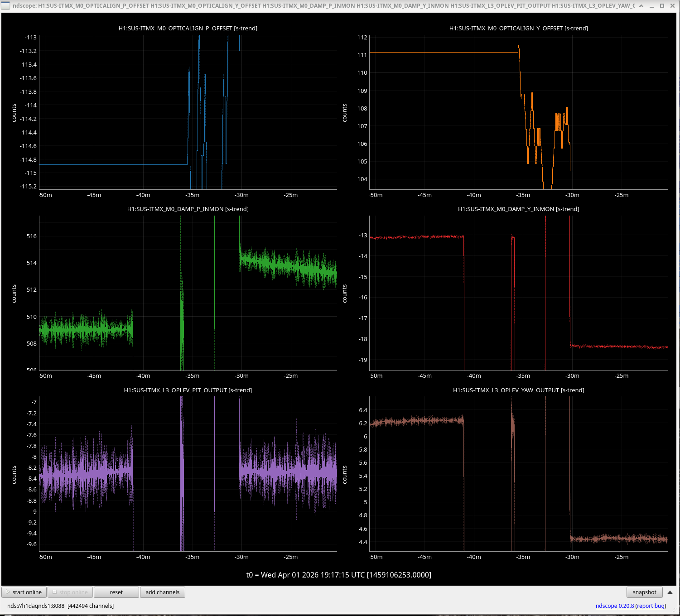Click inside the DAMP_Y_INMON red trace plot
Image resolution: width=680 pixels, height=616 pixels.
(x=519, y=293)
